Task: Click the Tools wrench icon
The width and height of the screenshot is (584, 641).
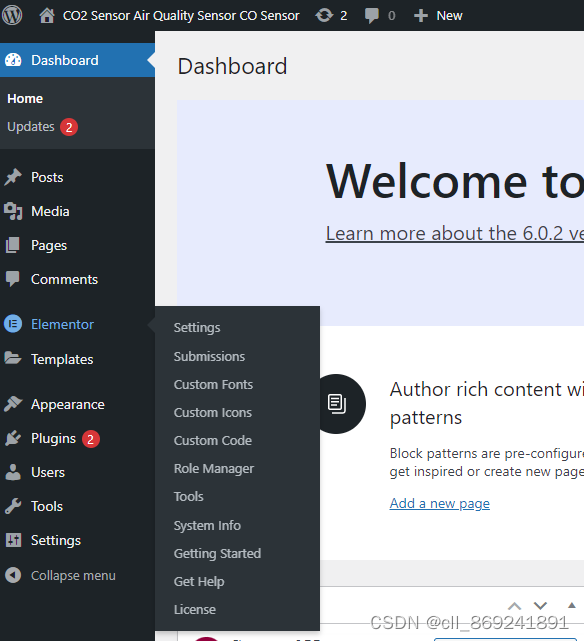Action: 13,506
